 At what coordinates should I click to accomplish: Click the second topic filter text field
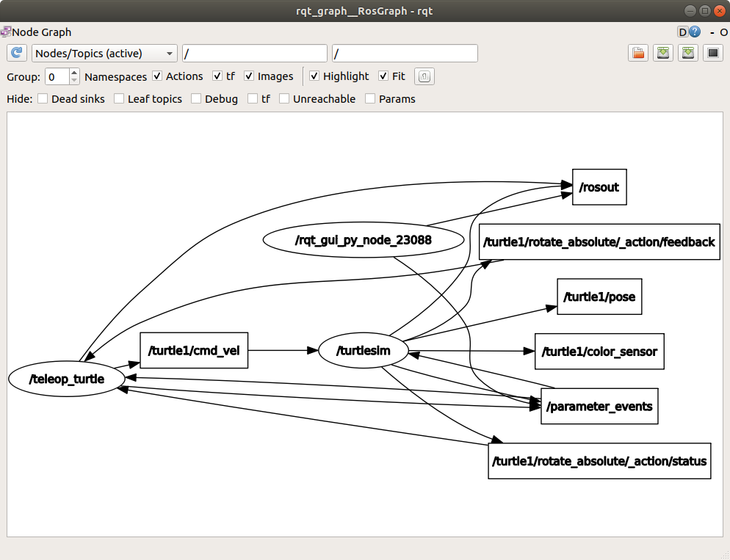pyautogui.click(x=405, y=54)
